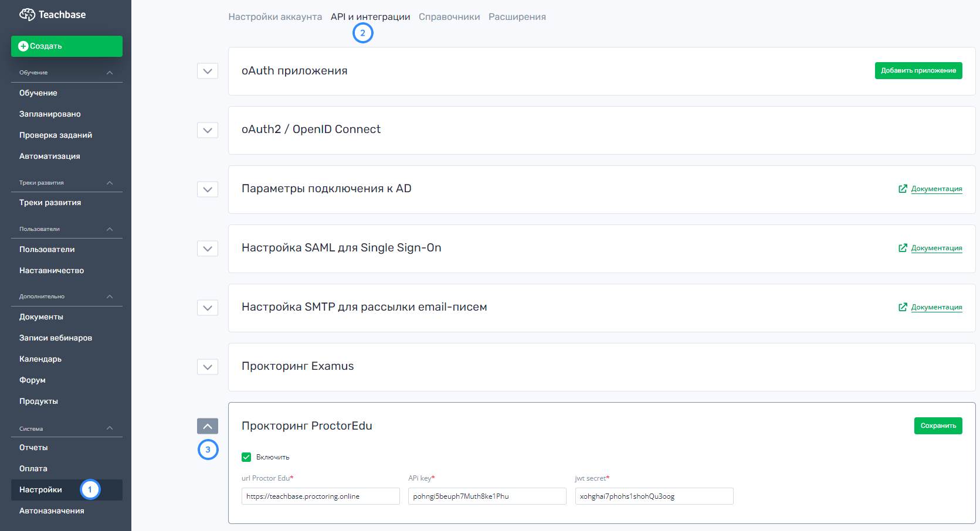980x531 pixels.
Task: Open Оплата in the sidebar
Action: pyautogui.click(x=33, y=469)
